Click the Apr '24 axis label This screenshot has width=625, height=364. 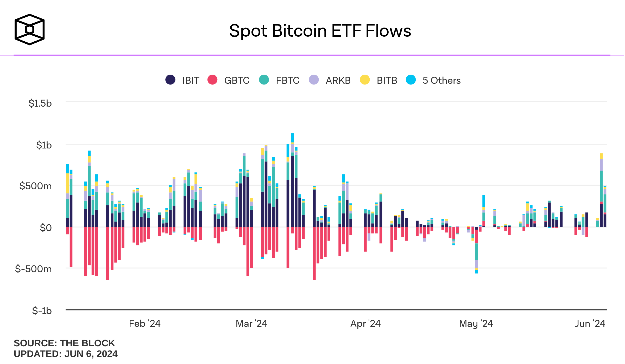click(365, 324)
